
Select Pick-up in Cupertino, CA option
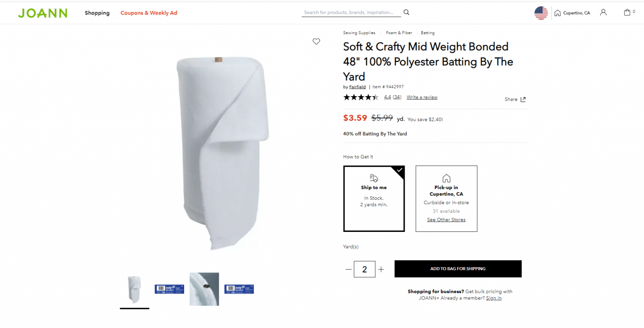click(x=446, y=199)
